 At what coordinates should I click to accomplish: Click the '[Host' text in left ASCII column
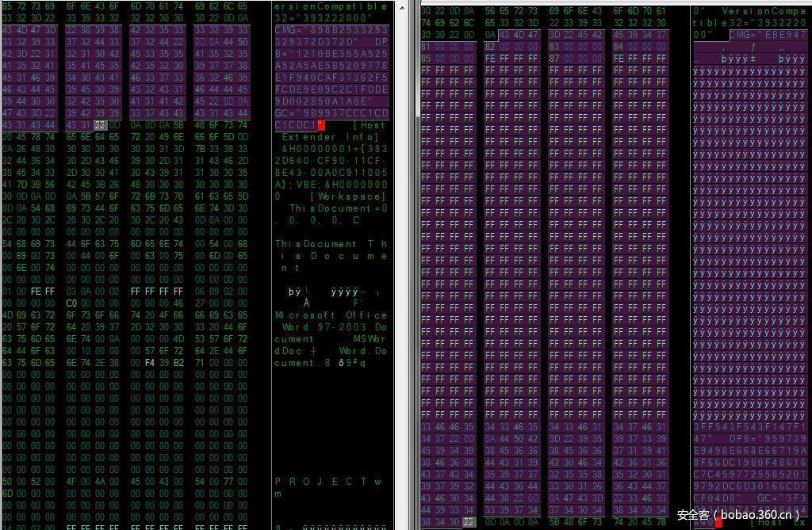369,125
